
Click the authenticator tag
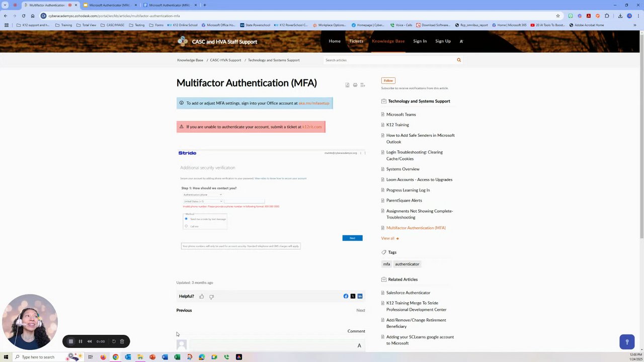click(407, 264)
